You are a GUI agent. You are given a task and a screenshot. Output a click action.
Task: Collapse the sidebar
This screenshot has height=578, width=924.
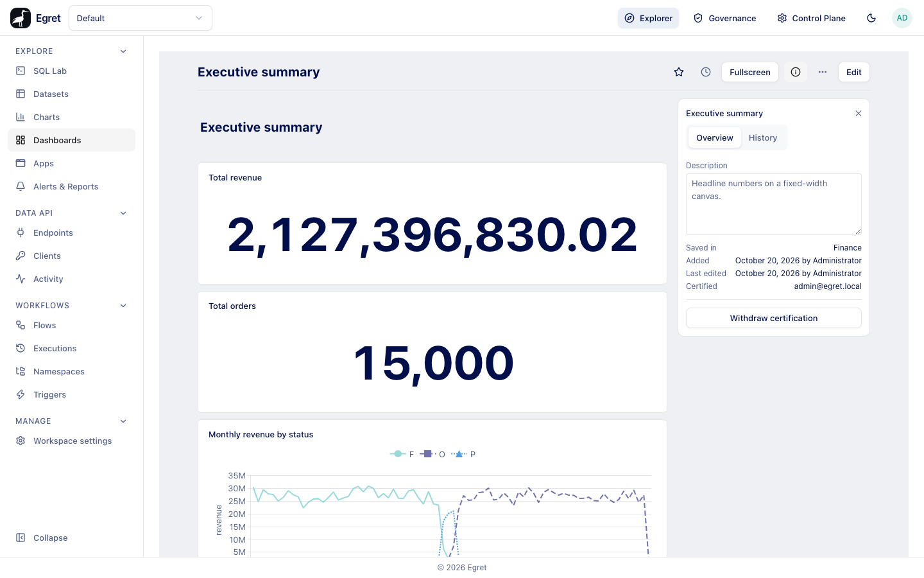tap(71, 538)
